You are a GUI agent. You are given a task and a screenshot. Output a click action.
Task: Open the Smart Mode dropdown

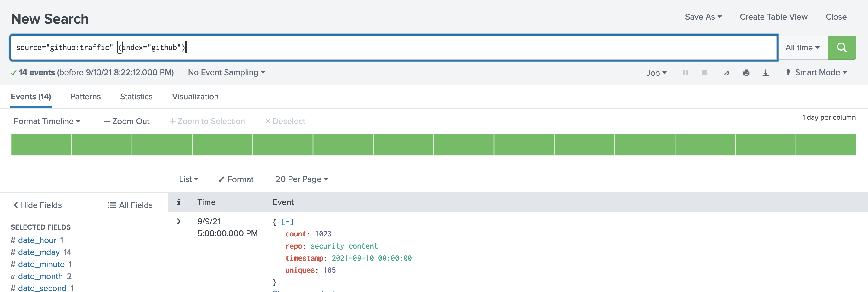point(816,72)
